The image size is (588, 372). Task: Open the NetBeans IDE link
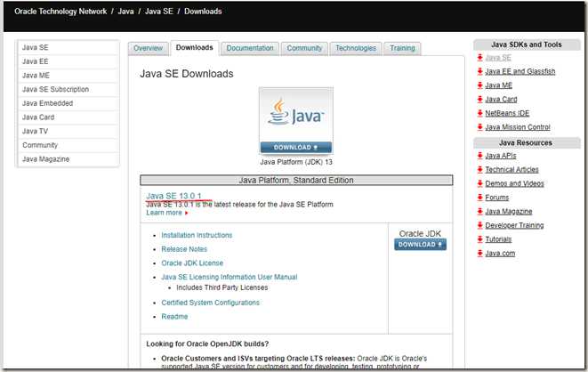507,113
